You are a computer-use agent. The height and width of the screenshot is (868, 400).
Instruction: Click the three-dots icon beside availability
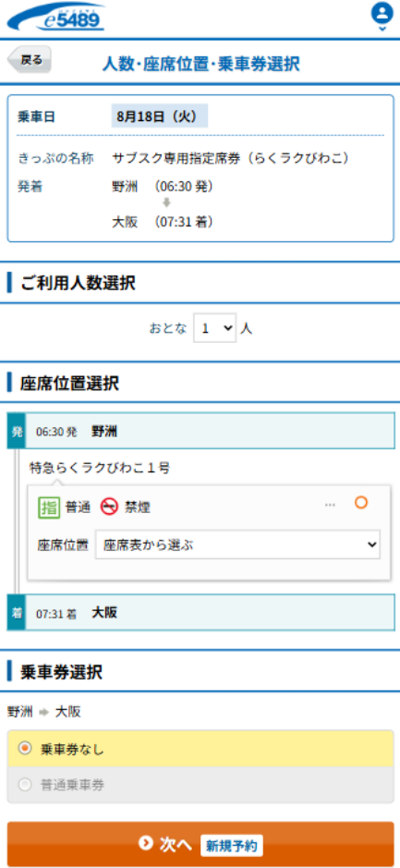[331, 505]
